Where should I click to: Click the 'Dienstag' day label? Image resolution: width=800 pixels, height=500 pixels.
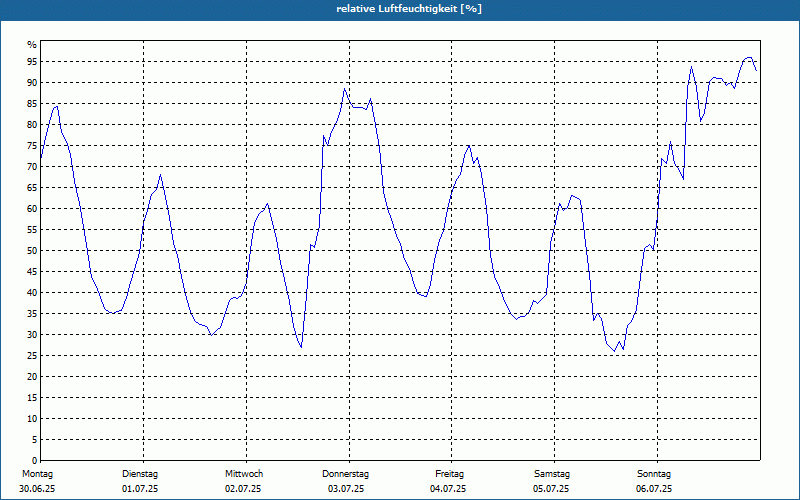(140, 474)
